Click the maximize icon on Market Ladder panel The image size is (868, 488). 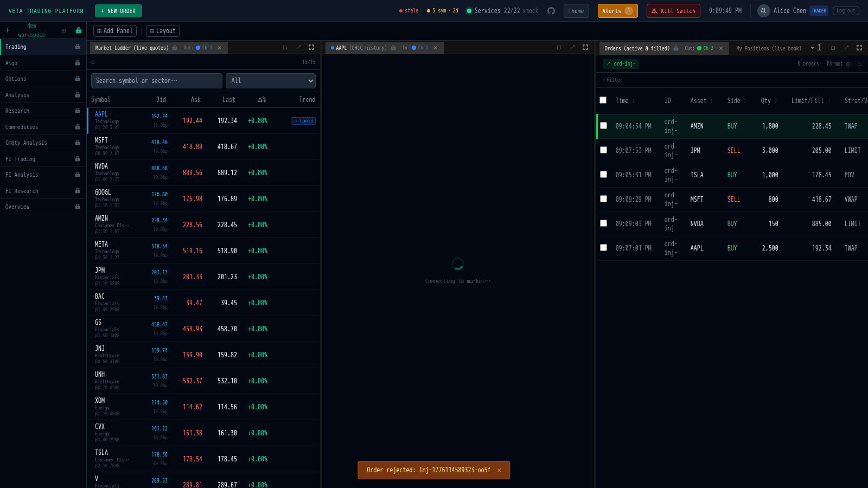pyautogui.click(x=285, y=47)
